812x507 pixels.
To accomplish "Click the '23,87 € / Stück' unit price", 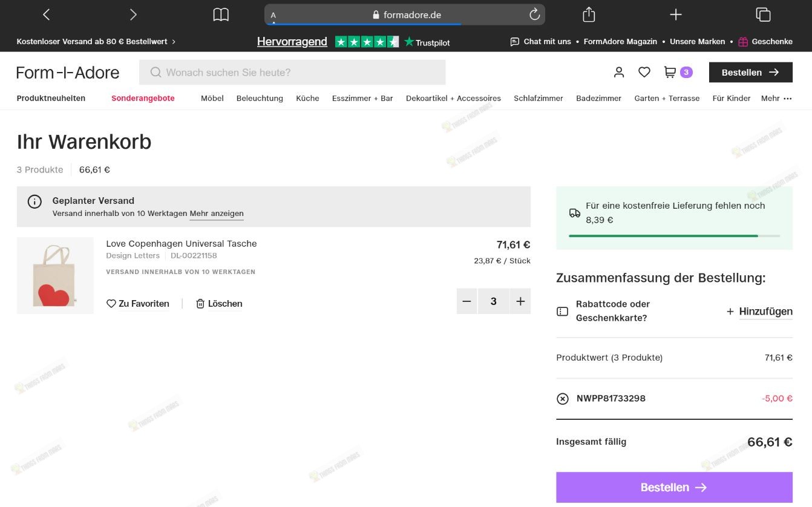I will point(502,261).
